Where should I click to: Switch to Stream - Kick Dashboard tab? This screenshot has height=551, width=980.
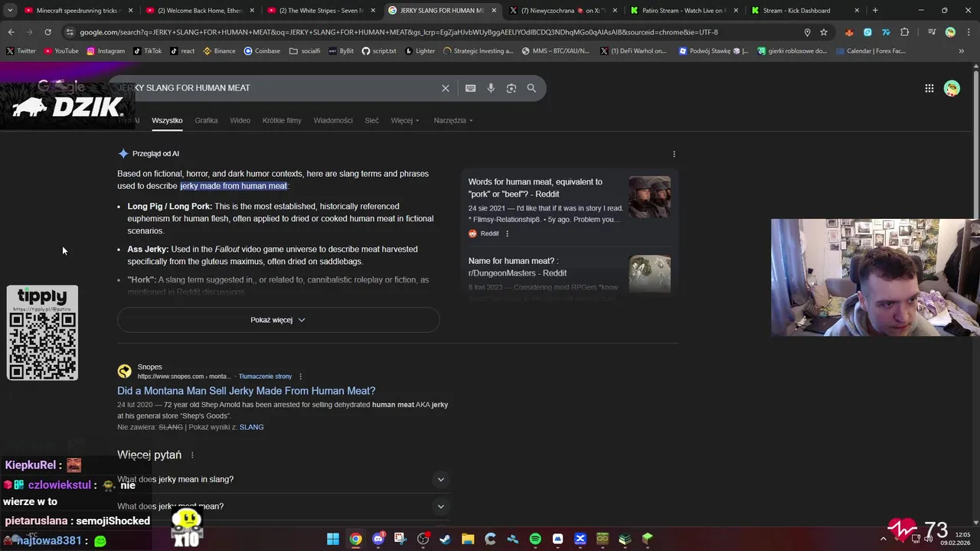(804, 11)
